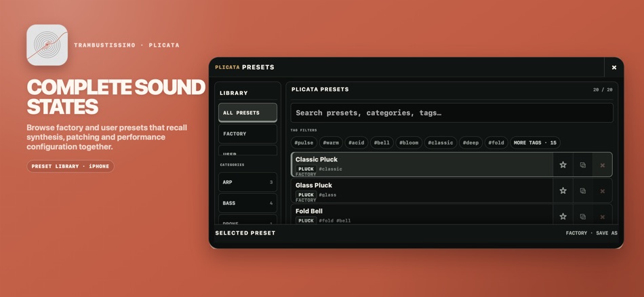Screen dimensions: 644x297
Task: Filter by ARP category
Action: [247, 182]
